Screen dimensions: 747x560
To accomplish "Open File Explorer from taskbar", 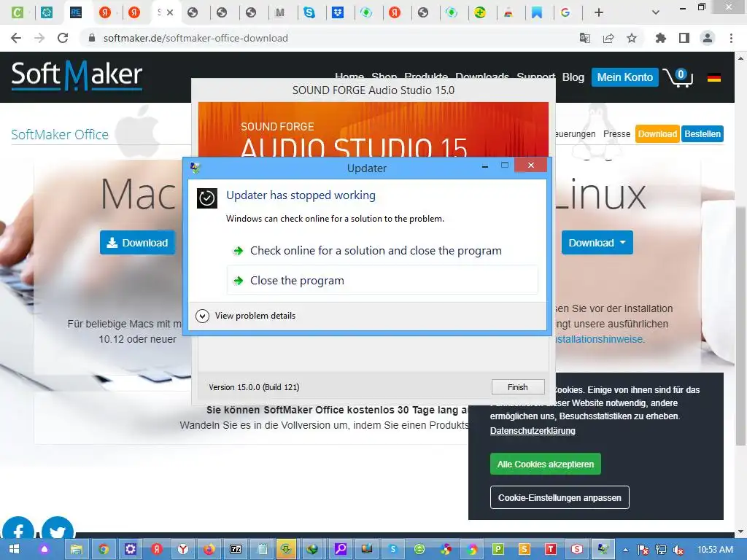I will click(76, 549).
